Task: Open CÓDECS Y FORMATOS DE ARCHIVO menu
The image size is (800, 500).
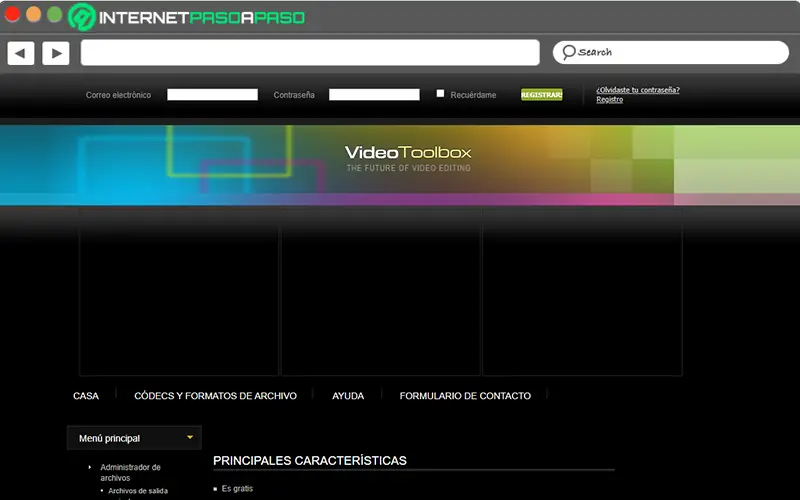Action: tap(215, 396)
